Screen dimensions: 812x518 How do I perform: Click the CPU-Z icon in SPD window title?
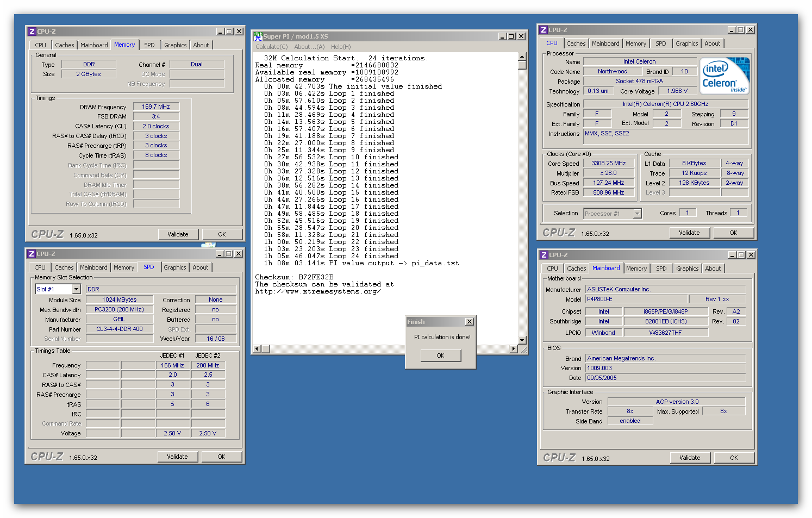(32, 254)
